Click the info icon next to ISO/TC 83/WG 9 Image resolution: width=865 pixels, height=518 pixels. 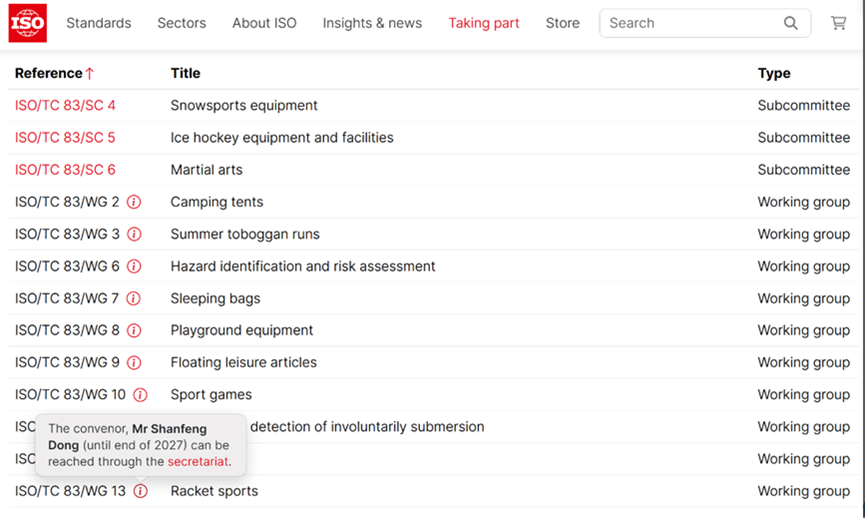tap(134, 362)
